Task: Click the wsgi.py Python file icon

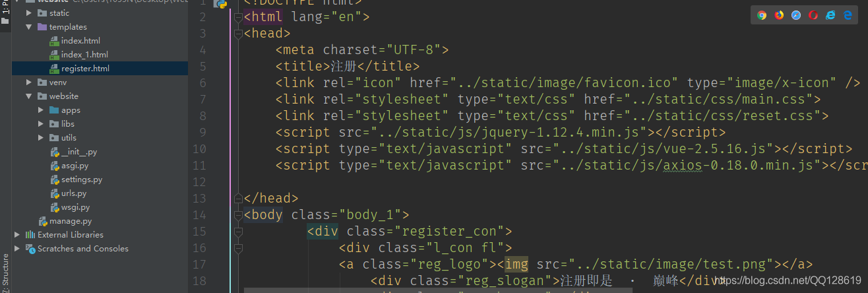Action: (x=55, y=207)
